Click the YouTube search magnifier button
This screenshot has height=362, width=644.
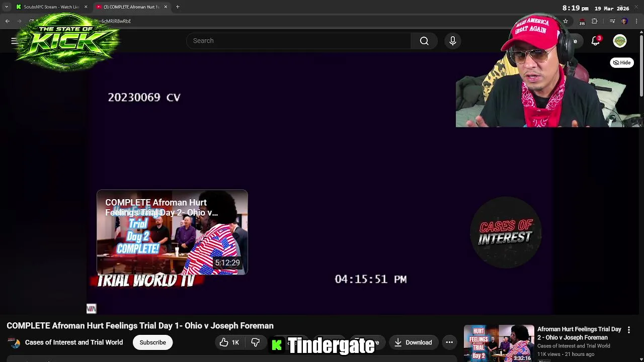pos(424,41)
